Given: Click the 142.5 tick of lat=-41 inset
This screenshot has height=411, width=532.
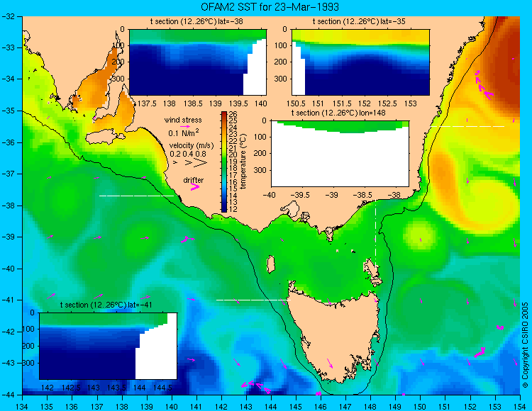Looking at the screenshot, I should pyautogui.click(x=71, y=388).
